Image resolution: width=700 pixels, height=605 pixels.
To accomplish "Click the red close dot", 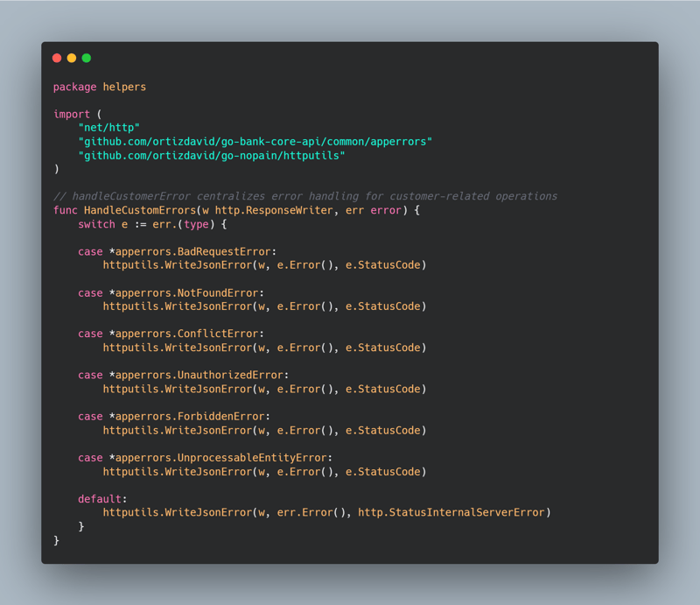I will 57,58.
